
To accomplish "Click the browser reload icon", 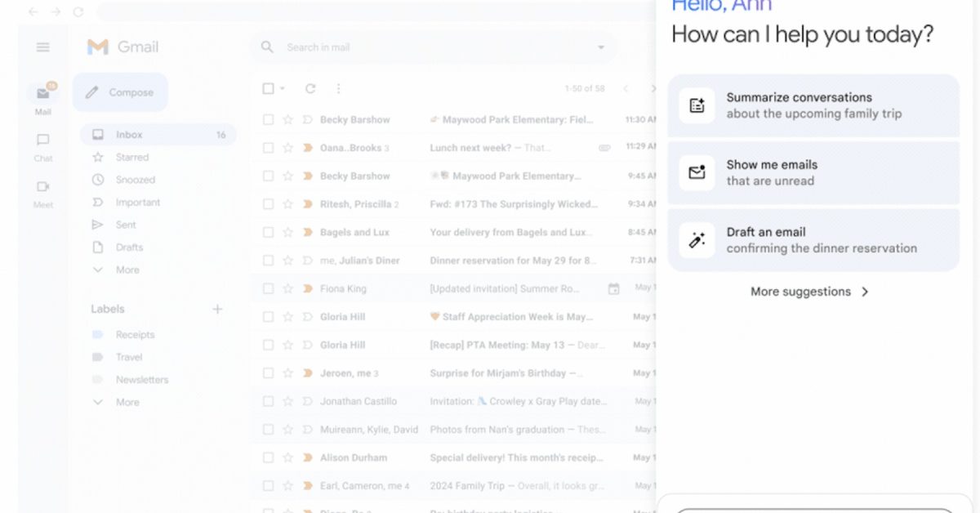I will click(78, 12).
